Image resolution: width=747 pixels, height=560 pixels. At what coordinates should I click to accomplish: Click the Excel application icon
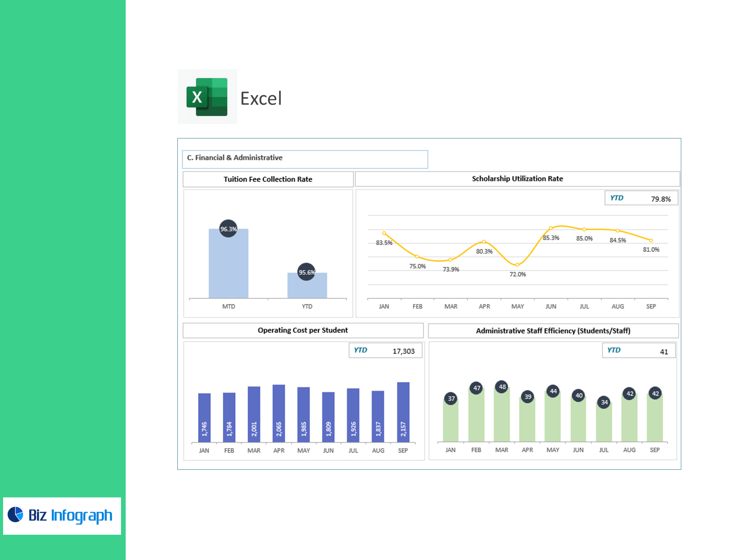(207, 97)
